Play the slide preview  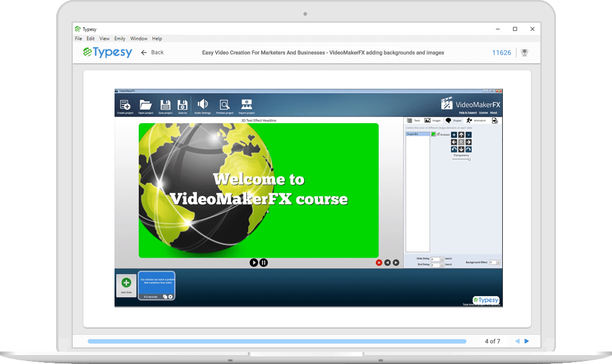(x=254, y=263)
